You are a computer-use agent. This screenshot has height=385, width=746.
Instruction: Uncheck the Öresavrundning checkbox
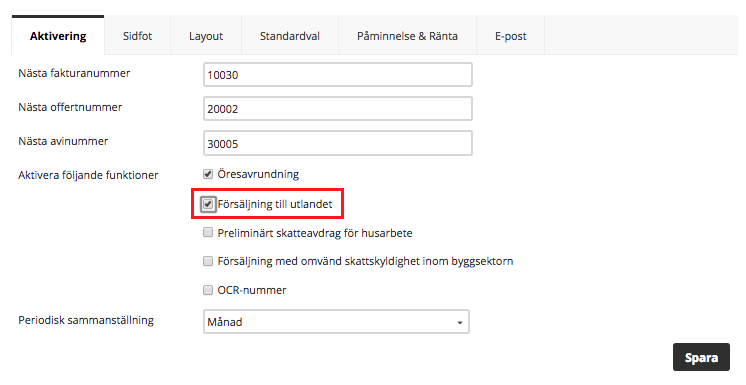coord(208,174)
